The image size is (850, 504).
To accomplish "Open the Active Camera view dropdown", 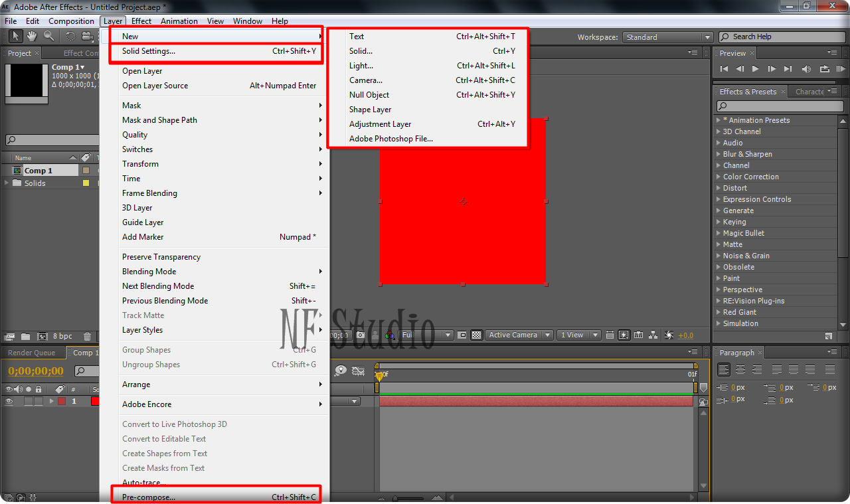I will pyautogui.click(x=519, y=335).
